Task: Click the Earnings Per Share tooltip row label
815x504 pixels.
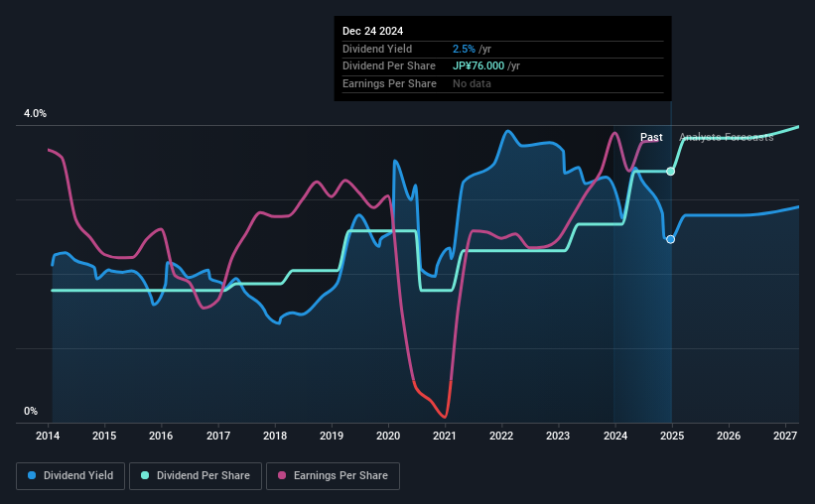Action: [x=389, y=83]
